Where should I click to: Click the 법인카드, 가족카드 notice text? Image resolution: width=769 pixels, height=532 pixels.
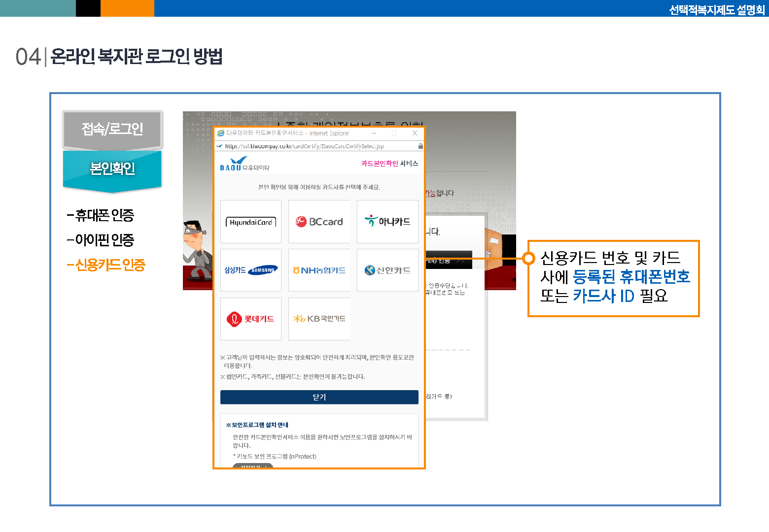pyautogui.click(x=293, y=377)
